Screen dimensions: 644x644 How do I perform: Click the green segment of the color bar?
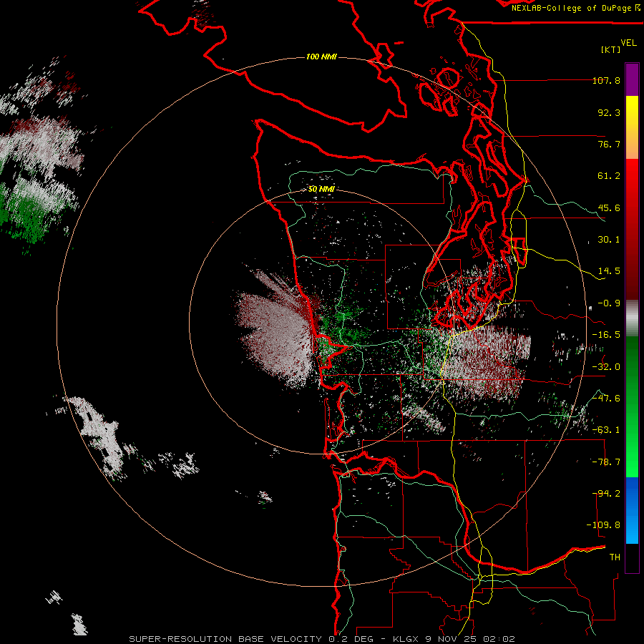(x=632, y=406)
